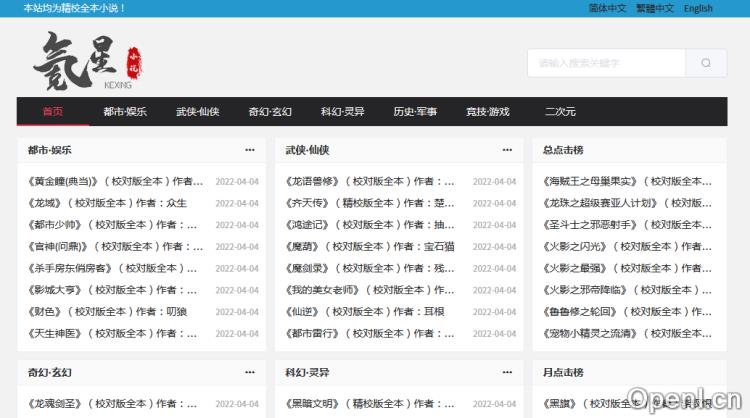
Task: Open ranked novel 《火影之闪光》
Action: (x=627, y=246)
